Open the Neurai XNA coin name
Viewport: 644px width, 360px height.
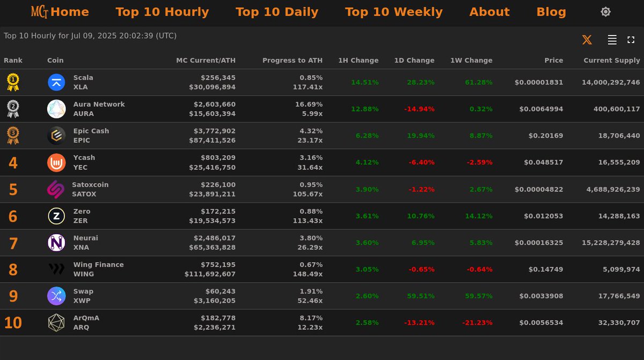85,243
